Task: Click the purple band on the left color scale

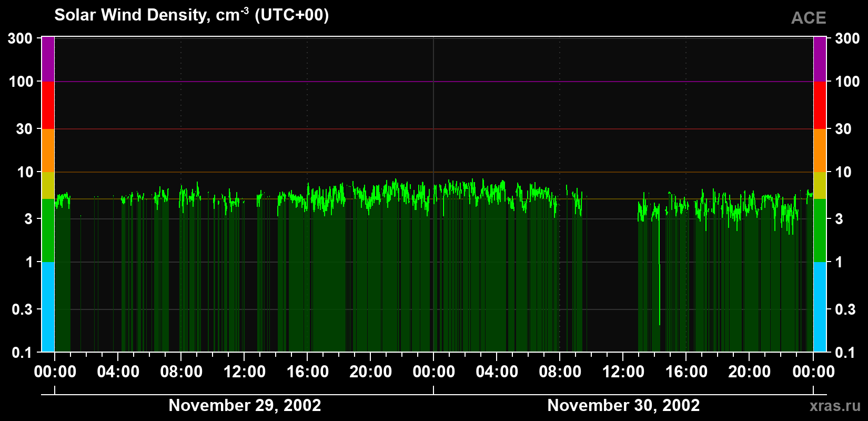Action: tap(48, 59)
